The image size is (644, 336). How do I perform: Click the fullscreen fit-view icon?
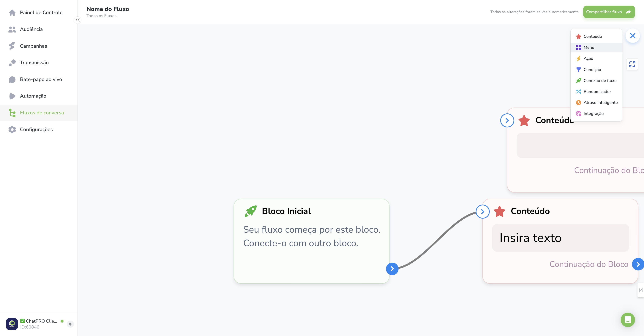coord(632,64)
